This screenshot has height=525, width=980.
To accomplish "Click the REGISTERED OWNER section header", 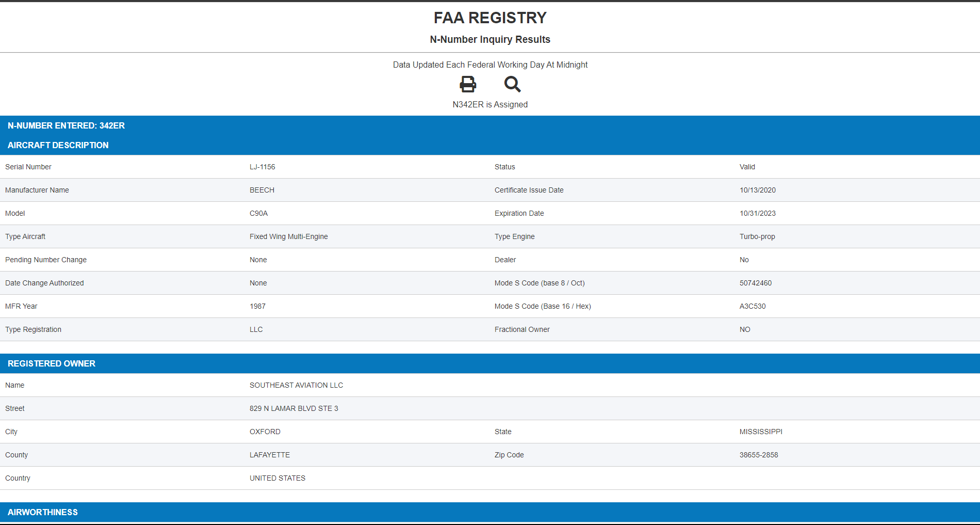I will pos(52,363).
